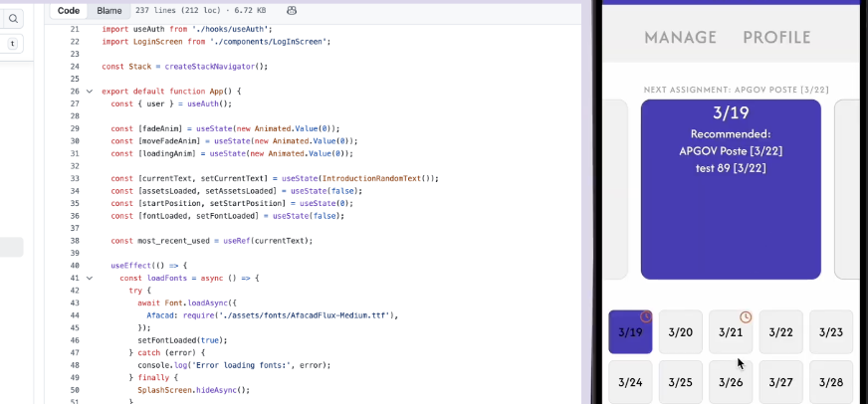Switch to the Blame tab
868x404 pixels.
109,10
